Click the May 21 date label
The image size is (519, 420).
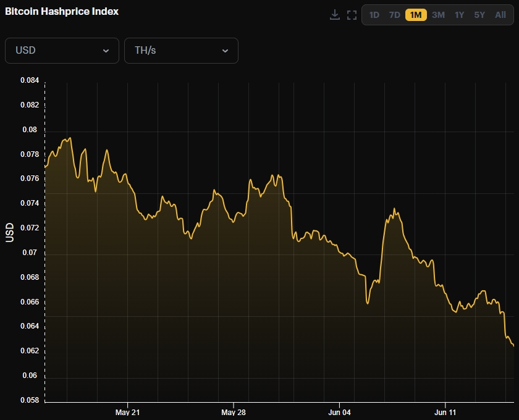coord(127,412)
